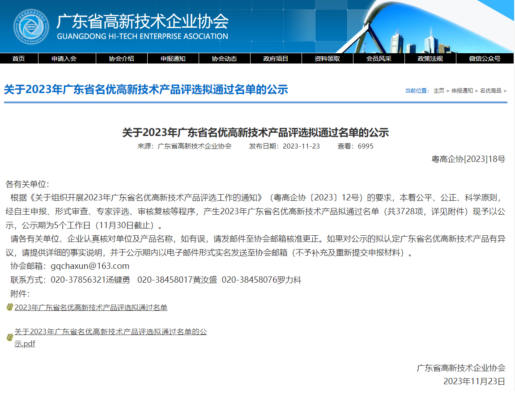Click 来源：广东省高新技术企业协会 text
The image size is (515, 420).
tap(184, 146)
